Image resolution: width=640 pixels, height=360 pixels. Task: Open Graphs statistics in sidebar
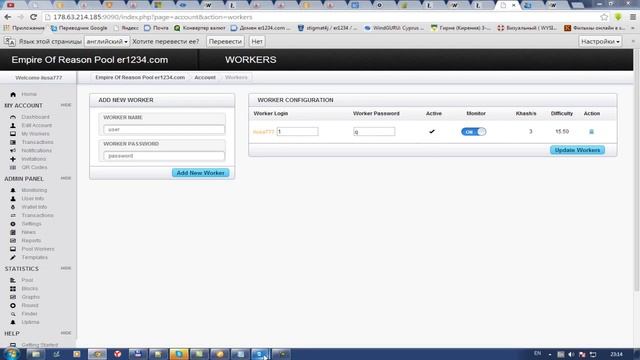click(31, 297)
